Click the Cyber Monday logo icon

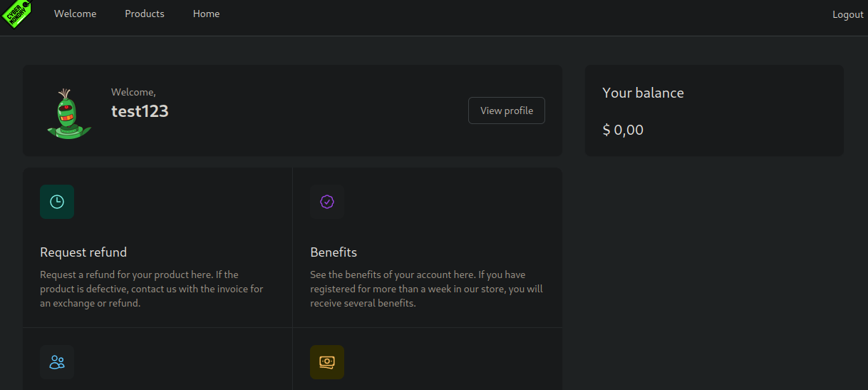[16, 14]
